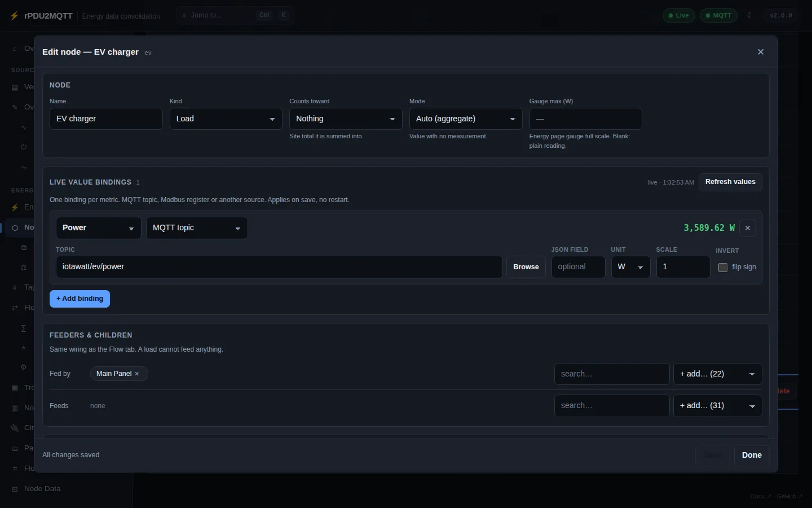Click the gear icon in background sidebar
This screenshot has height=508, width=812.
pyautogui.click(x=24, y=367)
